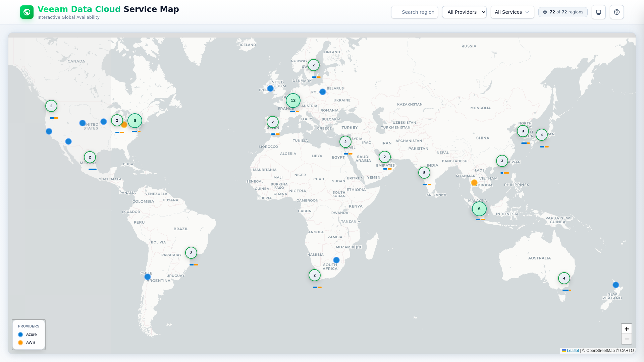Viewport: 644px width, 362px height.
Task: Click the 72 of 72 regions badge
Action: (563, 12)
